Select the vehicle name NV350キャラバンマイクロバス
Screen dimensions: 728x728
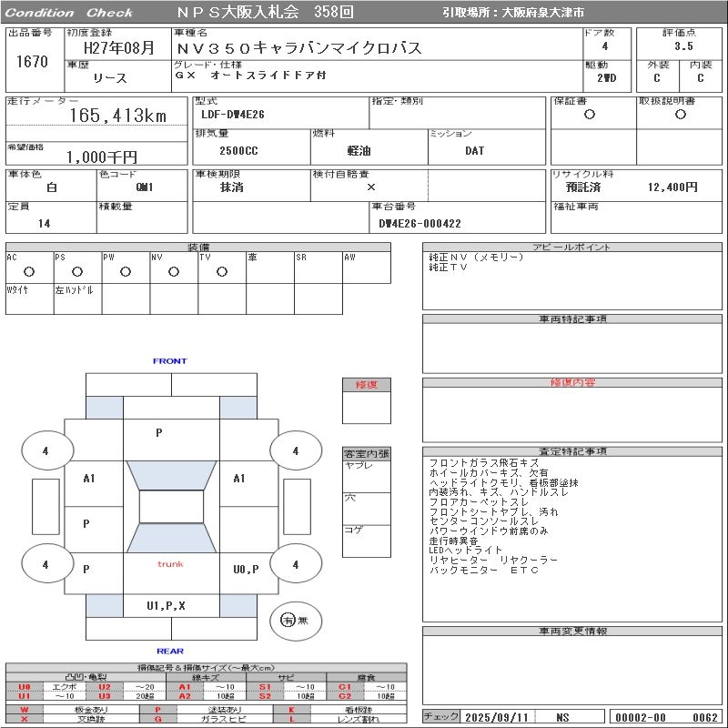tap(299, 48)
